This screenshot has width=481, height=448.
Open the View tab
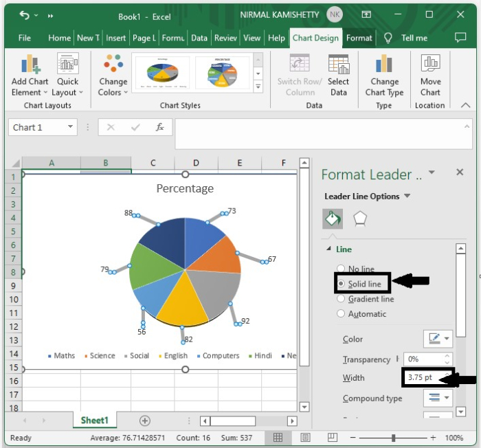click(251, 38)
